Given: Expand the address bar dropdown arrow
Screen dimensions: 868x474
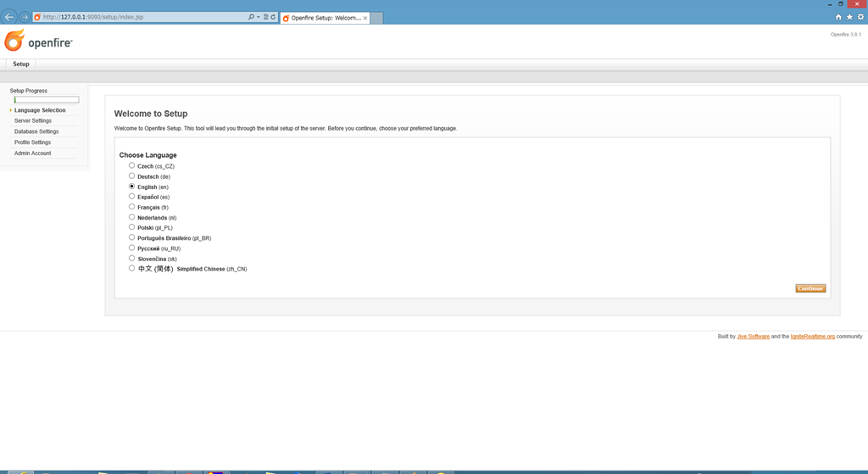Looking at the screenshot, I should [x=259, y=17].
